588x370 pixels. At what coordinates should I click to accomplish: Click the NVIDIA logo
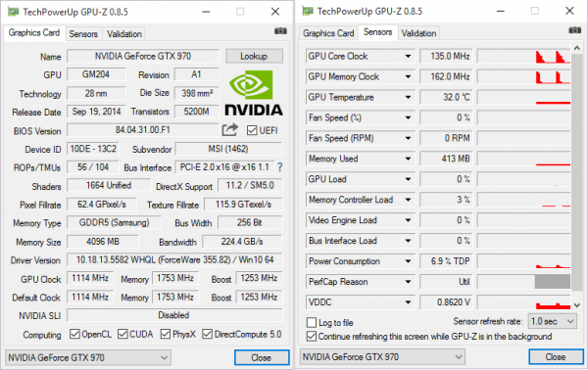254,93
